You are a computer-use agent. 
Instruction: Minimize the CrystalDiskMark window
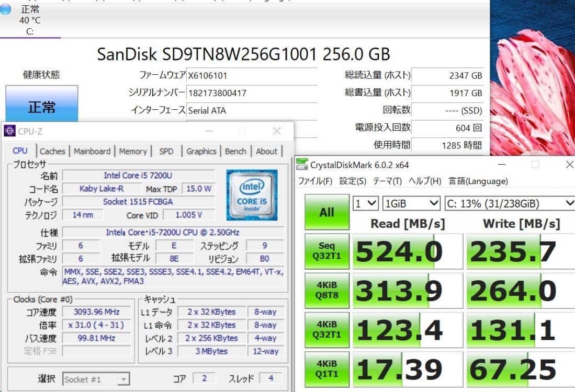[x=502, y=165]
